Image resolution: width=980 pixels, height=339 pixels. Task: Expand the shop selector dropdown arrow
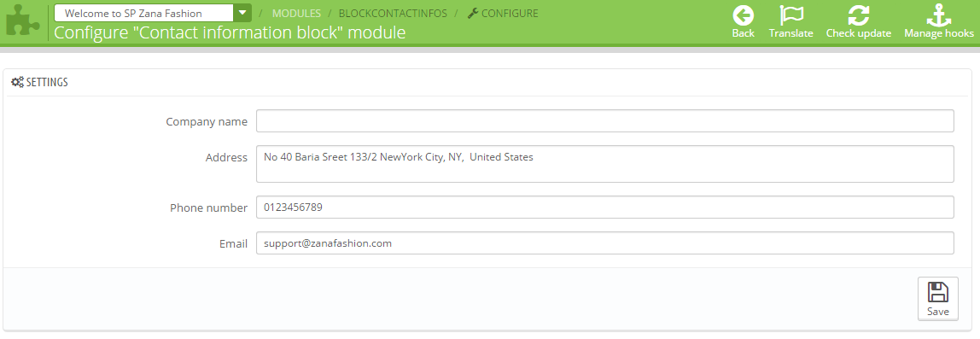click(242, 13)
